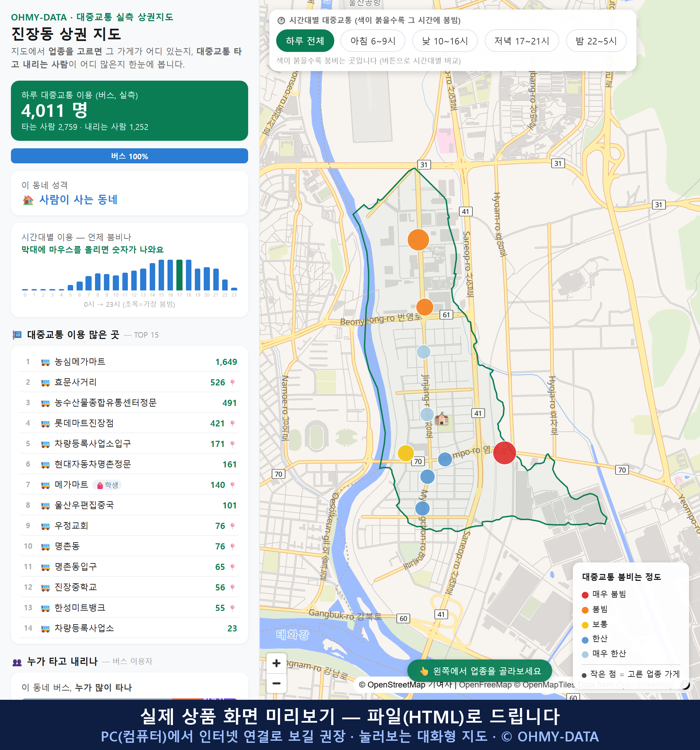Click the school building icon on map
Viewport: 700px width, 750px height.
point(442,419)
